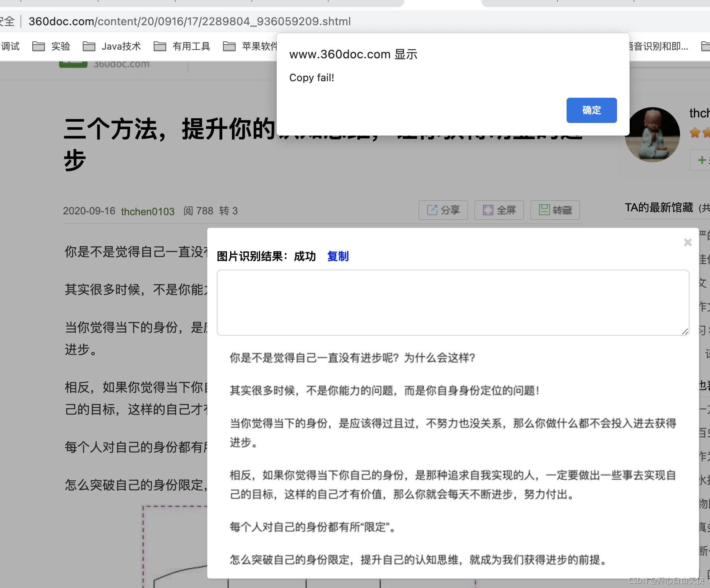Open the 有用工具 bookmark folder
This screenshot has width=710, height=588.
pos(182,47)
